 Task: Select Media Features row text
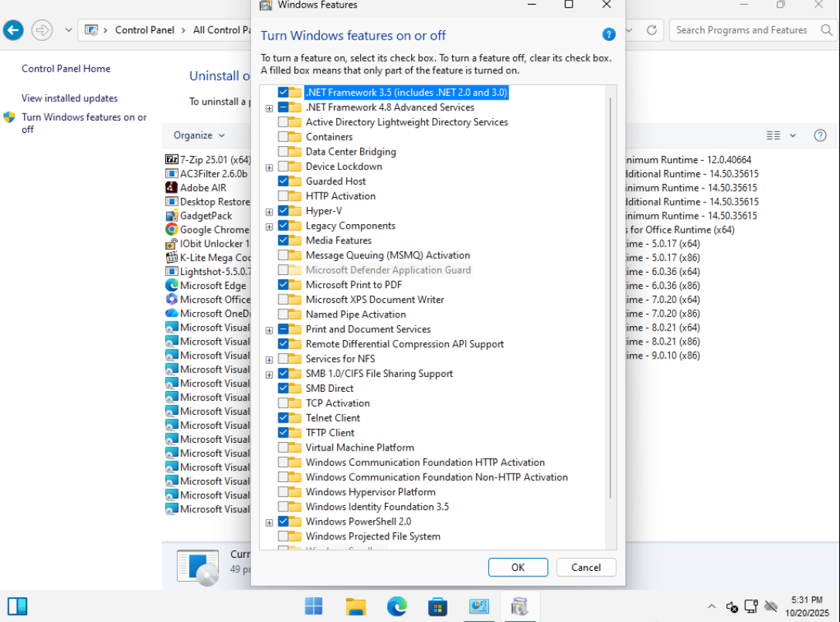338,240
